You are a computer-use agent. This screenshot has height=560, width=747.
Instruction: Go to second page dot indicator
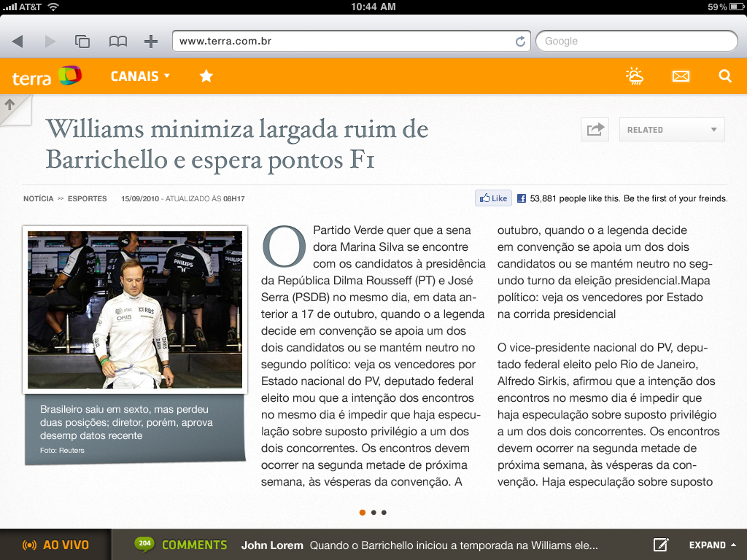[x=373, y=513]
